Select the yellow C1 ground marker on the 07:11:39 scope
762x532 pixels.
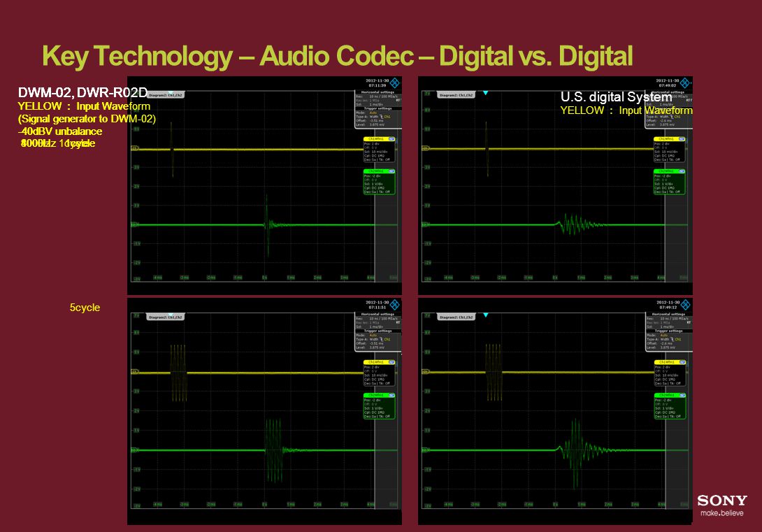[x=135, y=148]
